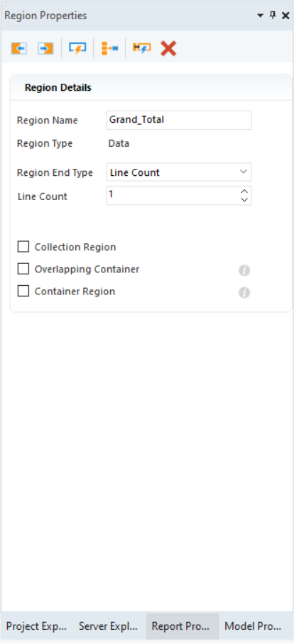Enable the Collection Region checkbox

pyautogui.click(x=23, y=247)
